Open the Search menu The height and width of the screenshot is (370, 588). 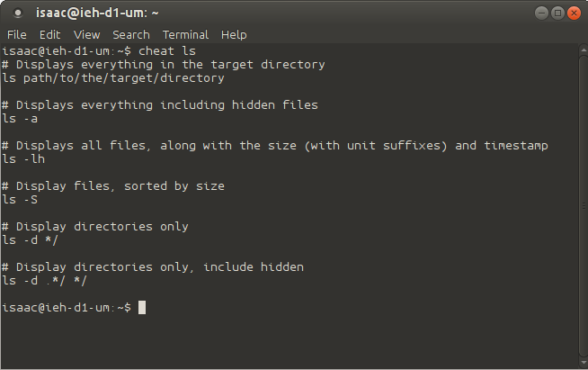tap(131, 35)
